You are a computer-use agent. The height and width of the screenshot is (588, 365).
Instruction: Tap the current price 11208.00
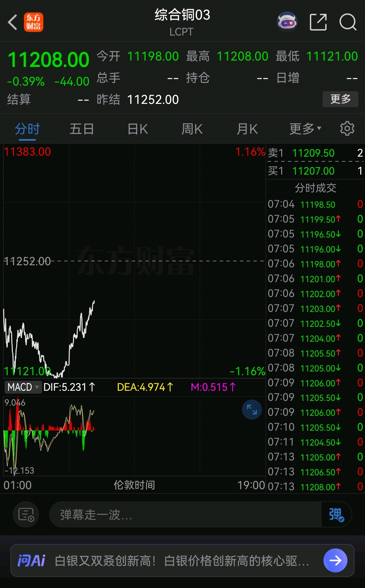click(48, 60)
